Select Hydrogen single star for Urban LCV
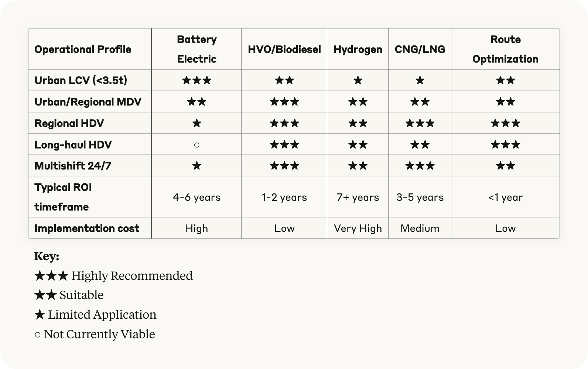Image resolution: width=588 pixels, height=369 pixels. pyautogui.click(x=358, y=80)
